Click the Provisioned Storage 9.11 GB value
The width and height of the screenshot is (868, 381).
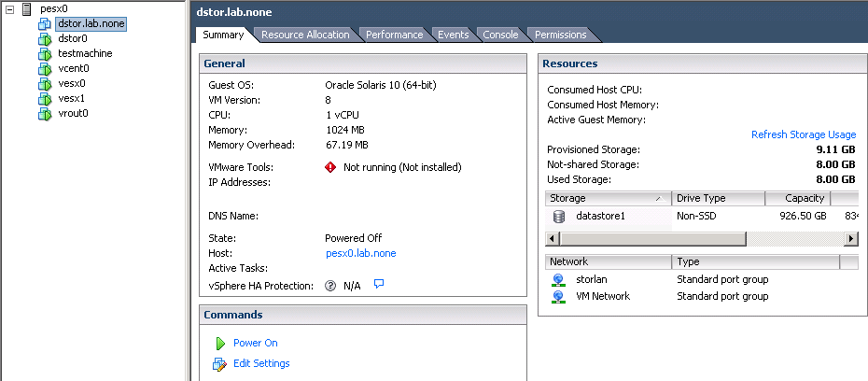point(834,149)
